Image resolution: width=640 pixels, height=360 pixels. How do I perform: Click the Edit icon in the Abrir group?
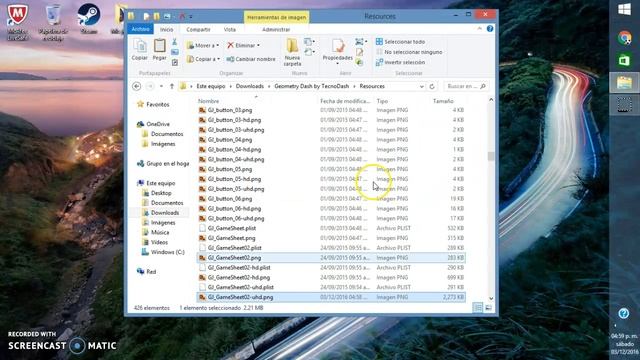pyautogui.click(x=360, y=52)
